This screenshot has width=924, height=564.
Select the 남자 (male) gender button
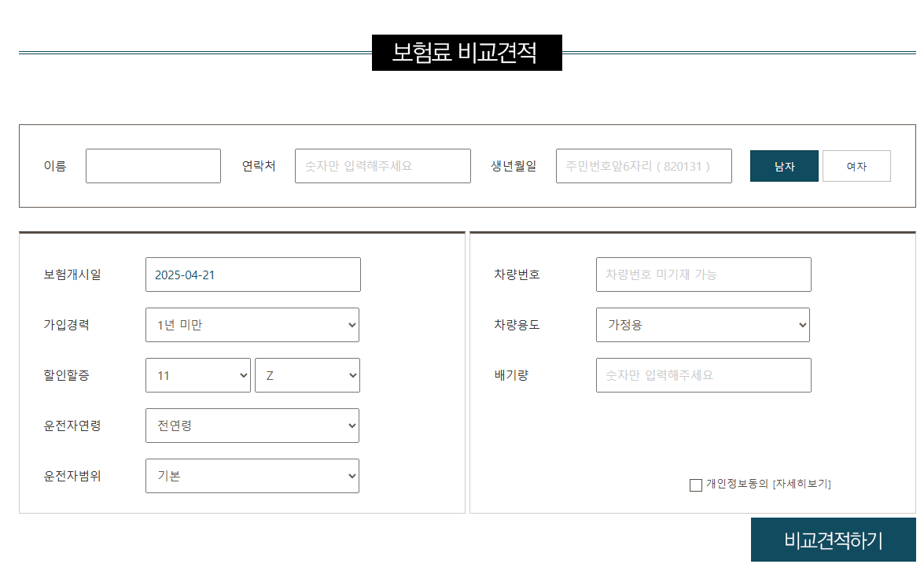[x=783, y=165]
